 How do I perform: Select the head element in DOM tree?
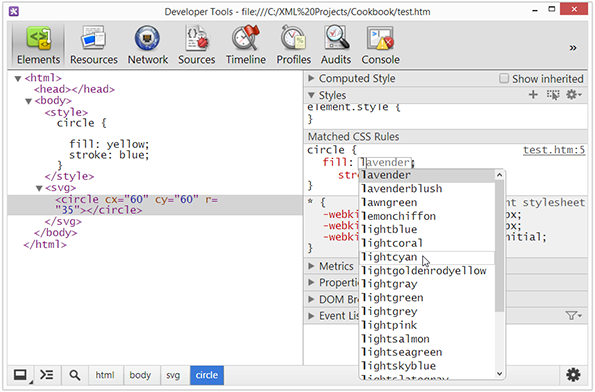pyautogui.click(x=74, y=89)
